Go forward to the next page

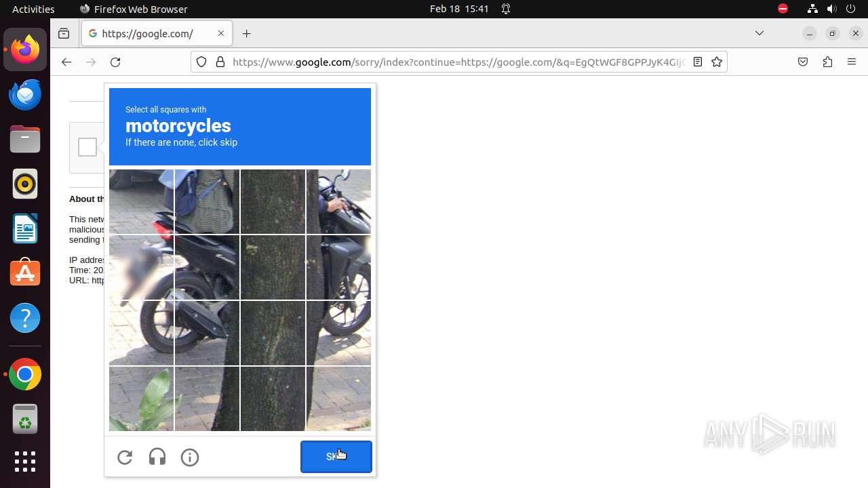coord(91,62)
